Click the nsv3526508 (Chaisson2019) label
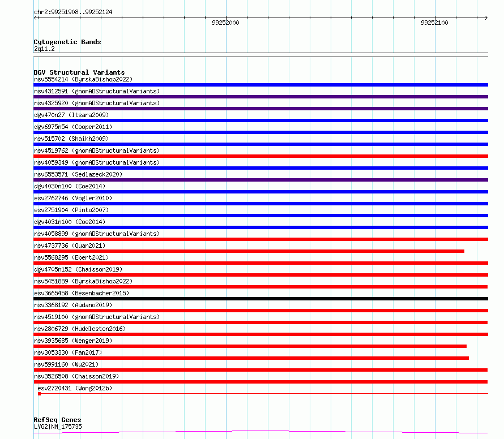The width and height of the screenshot is (504, 439). coord(76,376)
